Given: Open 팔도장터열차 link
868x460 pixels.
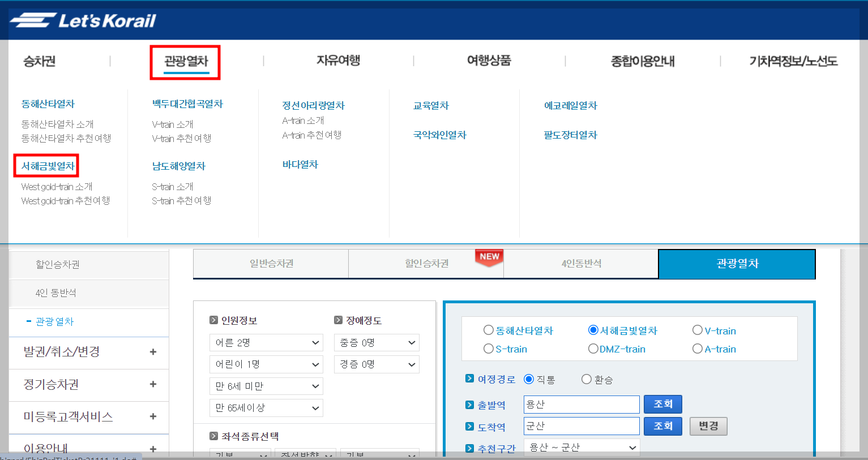Looking at the screenshot, I should point(571,135).
